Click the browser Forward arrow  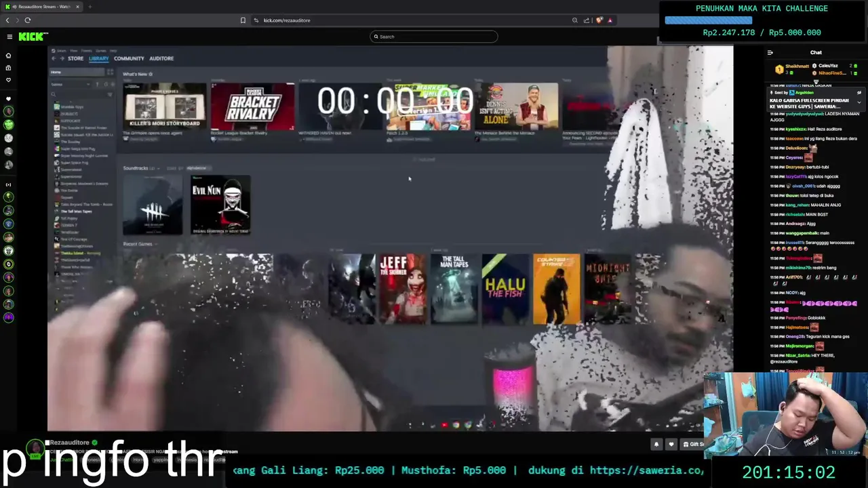click(x=17, y=20)
